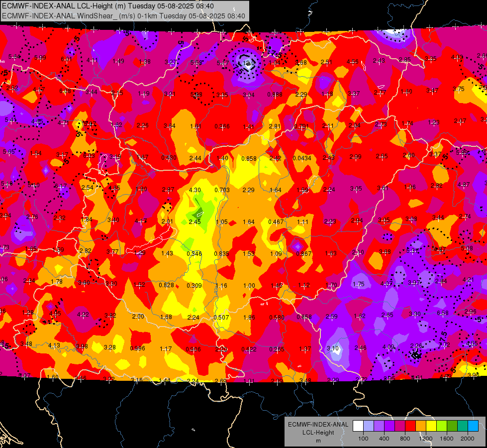The height and width of the screenshot is (448, 487).
Task: Click the legend label 100
Action: pyautogui.click(x=363, y=439)
